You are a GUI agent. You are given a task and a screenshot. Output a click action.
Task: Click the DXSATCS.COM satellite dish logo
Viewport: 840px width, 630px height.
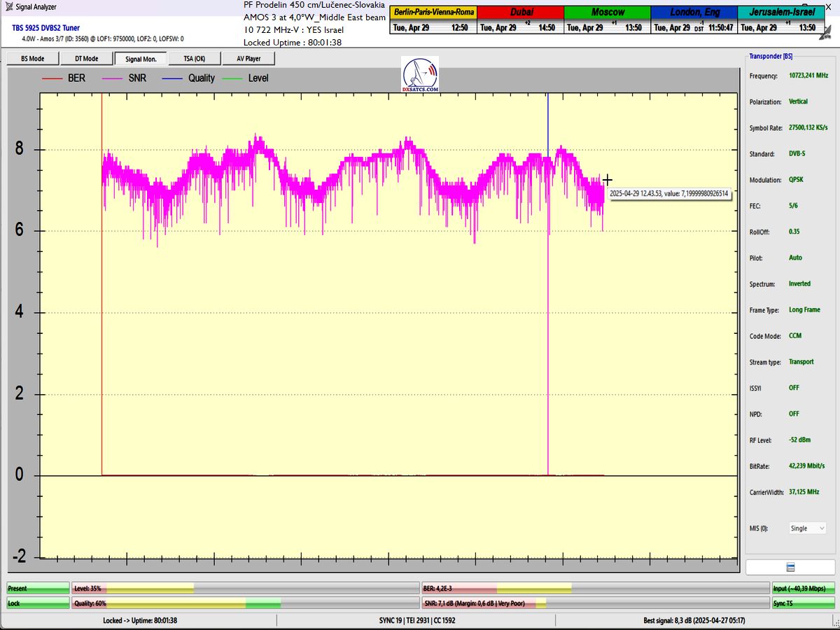420,75
